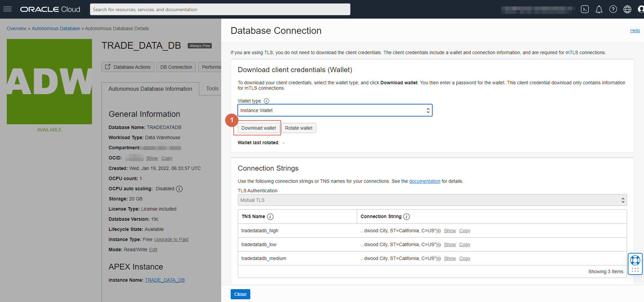The height and width of the screenshot is (302, 644).
Task: Click the Wallet type info icon
Action: 267,101
